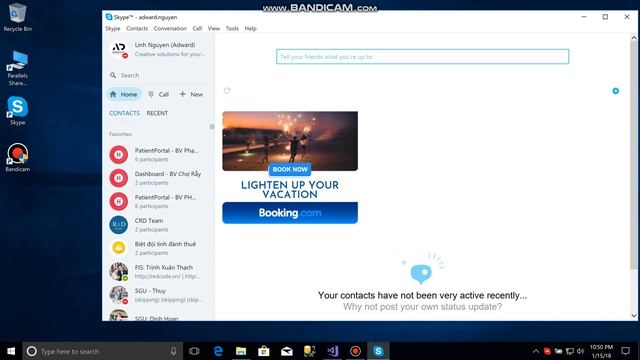Viewport: 640px width, 360px height.
Task: Click the Linh Nguyen profile avatar
Action: [x=119, y=49]
